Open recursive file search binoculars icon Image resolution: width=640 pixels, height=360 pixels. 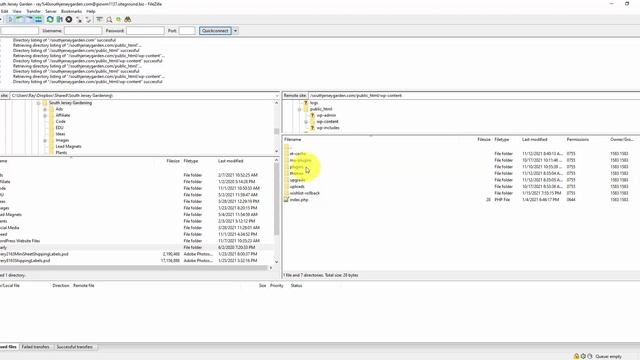point(128,20)
